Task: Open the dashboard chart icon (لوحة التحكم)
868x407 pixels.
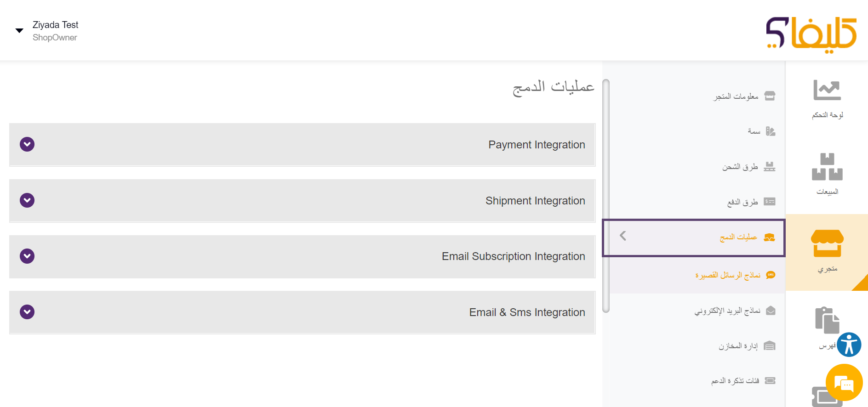Action: (x=827, y=90)
